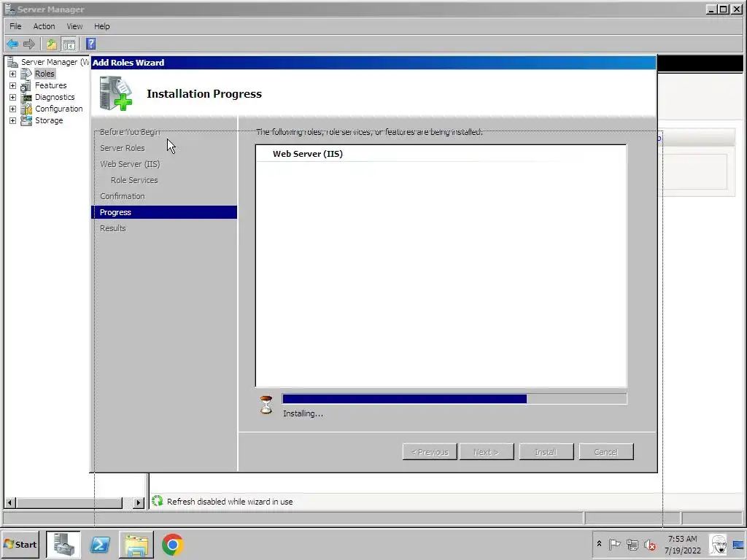747x560 pixels.
Task: Click the tree pane scroll right arrow
Action: tap(138, 502)
